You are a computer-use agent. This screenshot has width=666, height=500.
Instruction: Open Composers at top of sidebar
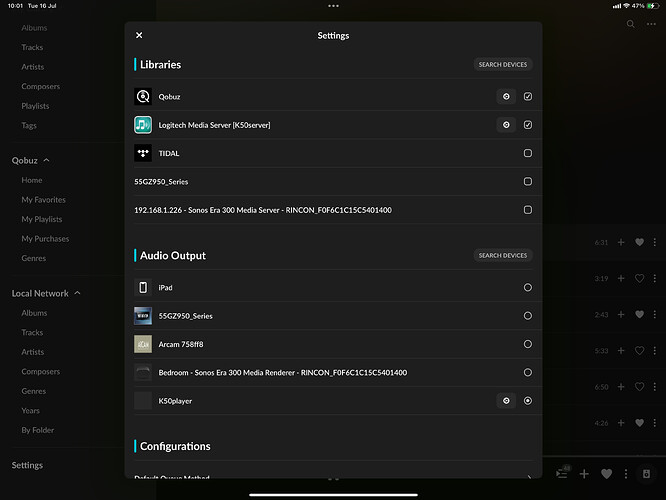point(40,86)
